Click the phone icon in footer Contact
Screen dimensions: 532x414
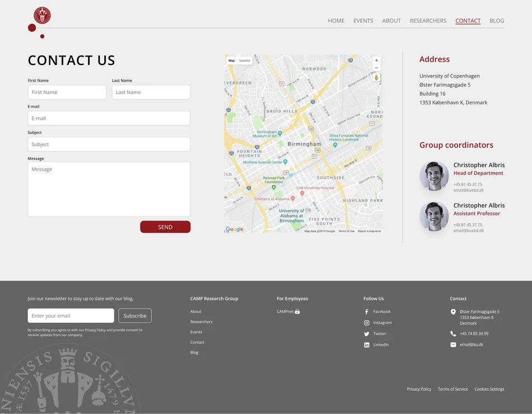[x=453, y=333]
